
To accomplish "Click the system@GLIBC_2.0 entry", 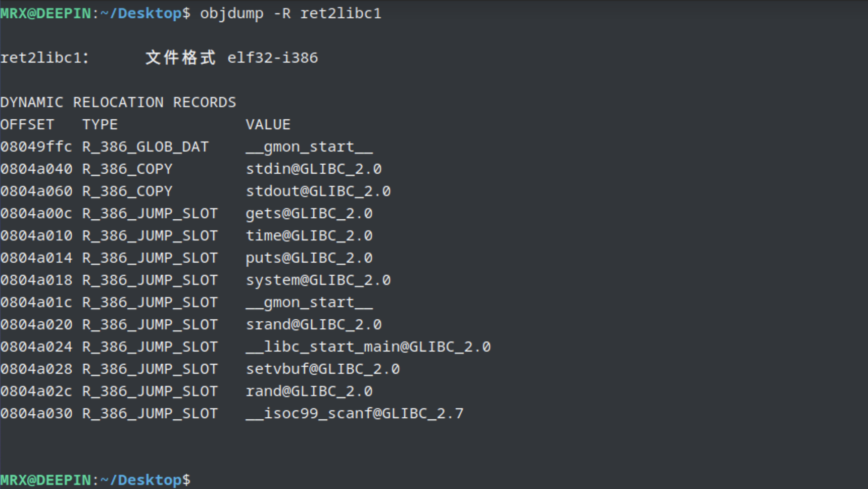I will click(x=318, y=280).
